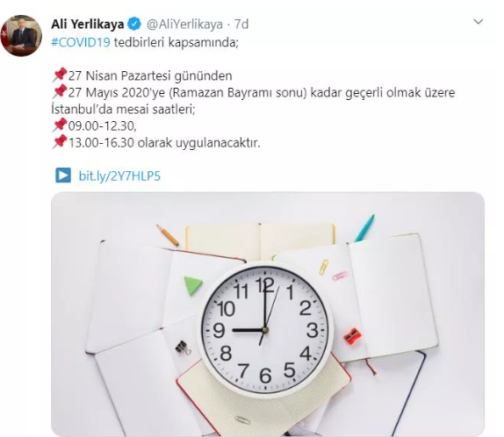
Task: Click the green triangle in the photo
Action: coord(193,285)
